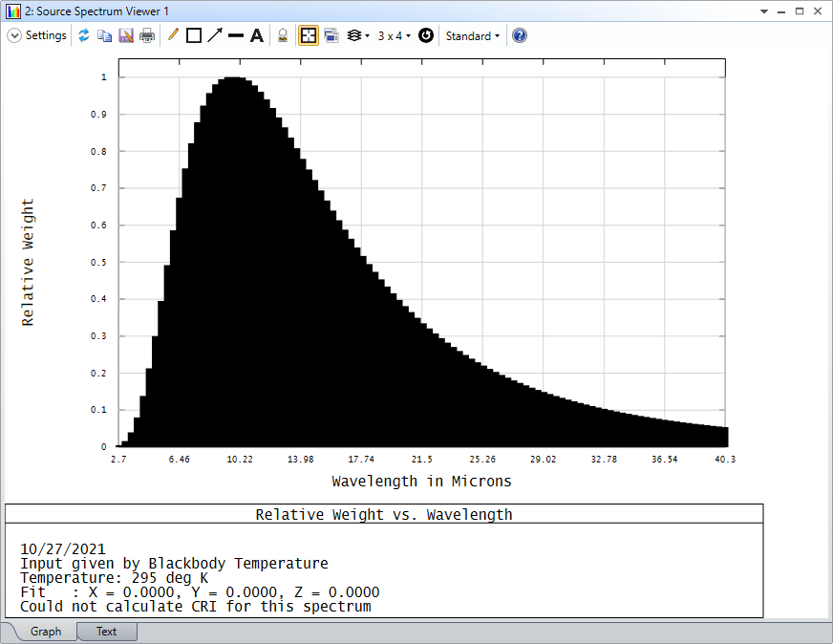Choose the arrow drawing tool
Viewport: 833px width, 644px height.
coord(215,35)
